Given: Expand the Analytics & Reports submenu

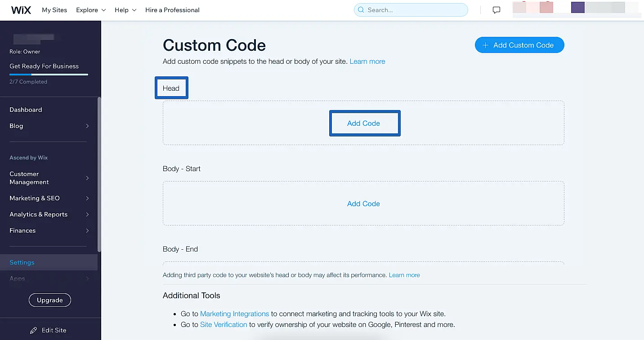Looking at the screenshot, I should (x=87, y=214).
